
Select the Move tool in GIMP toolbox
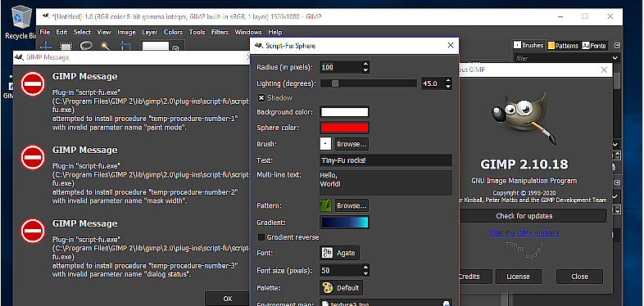click(45, 47)
